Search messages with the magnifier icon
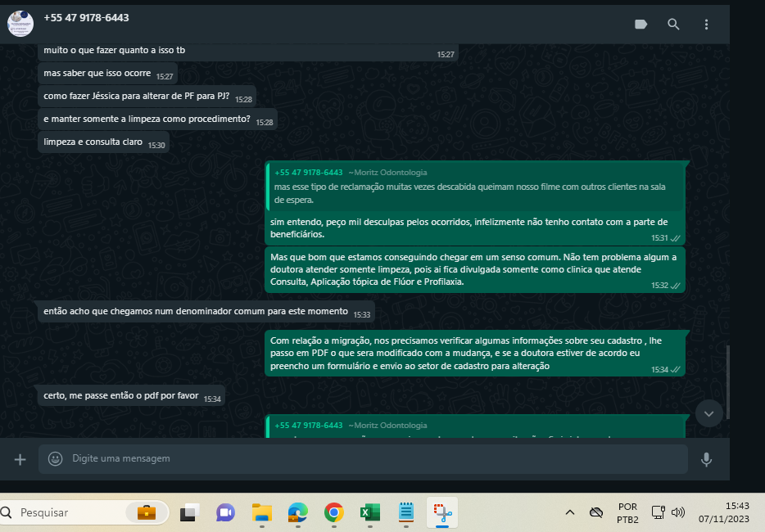 tap(673, 25)
